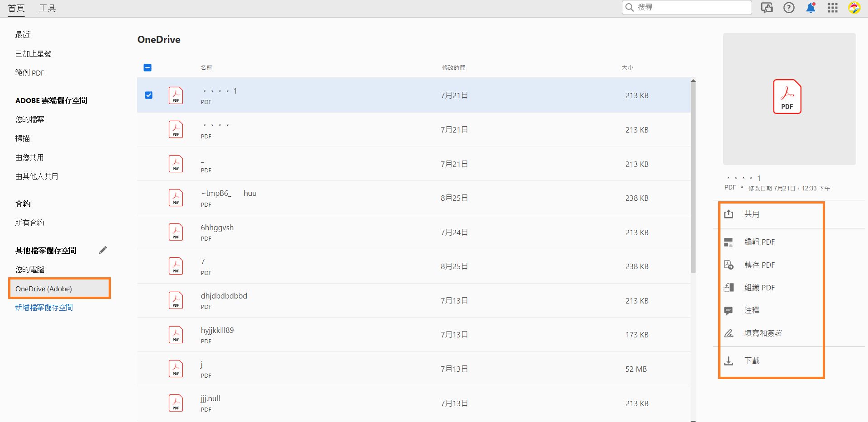The height and width of the screenshot is (422, 868).
Task: Click the 52 MB size cell
Action: 636,369
